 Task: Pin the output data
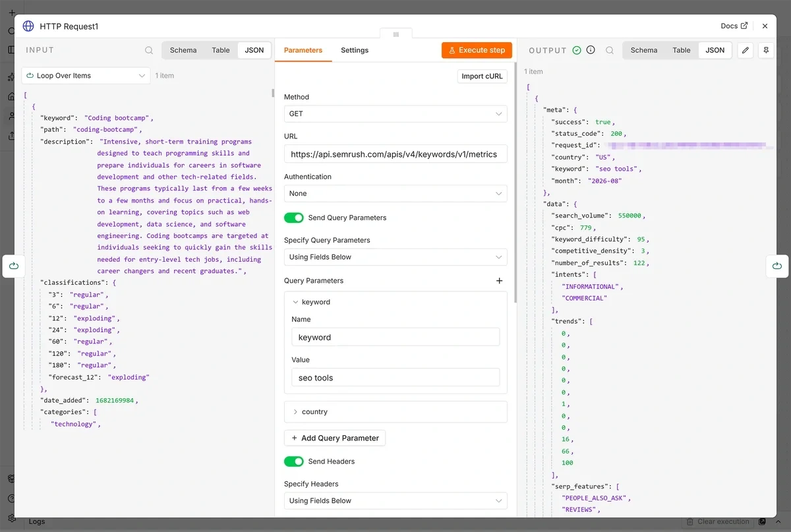[765, 50]
